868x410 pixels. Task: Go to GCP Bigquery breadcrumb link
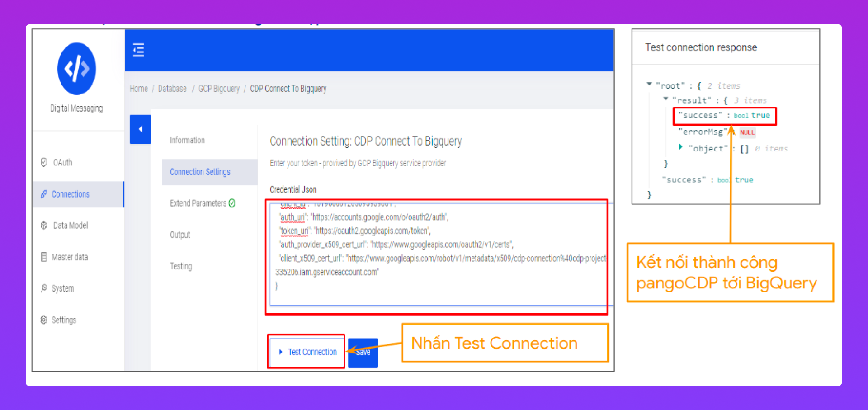(x=219, y=89)
